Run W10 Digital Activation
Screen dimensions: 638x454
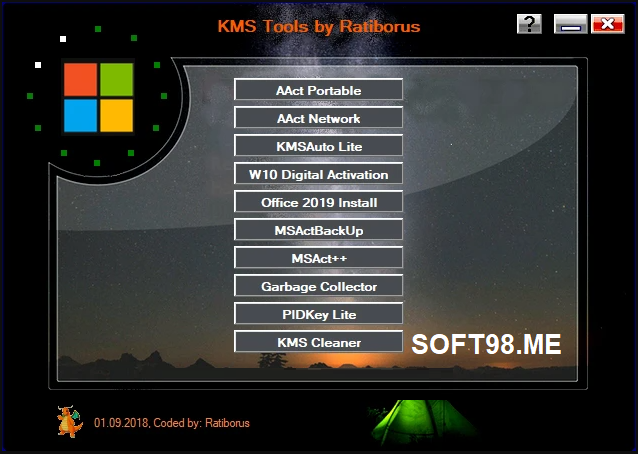pyautogui.click(x=318, y=174)
